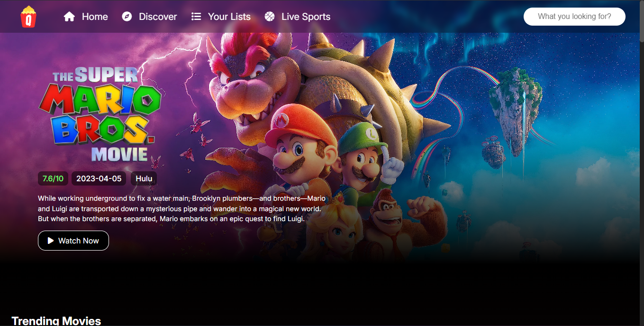Click the popcorn logo icon
The width and height of the screenshot is (644, 326).
28,17
